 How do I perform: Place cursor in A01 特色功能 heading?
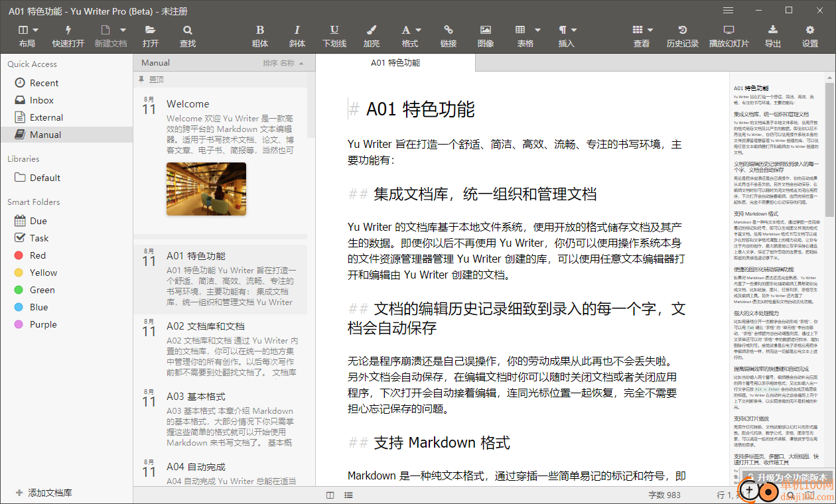421,109
